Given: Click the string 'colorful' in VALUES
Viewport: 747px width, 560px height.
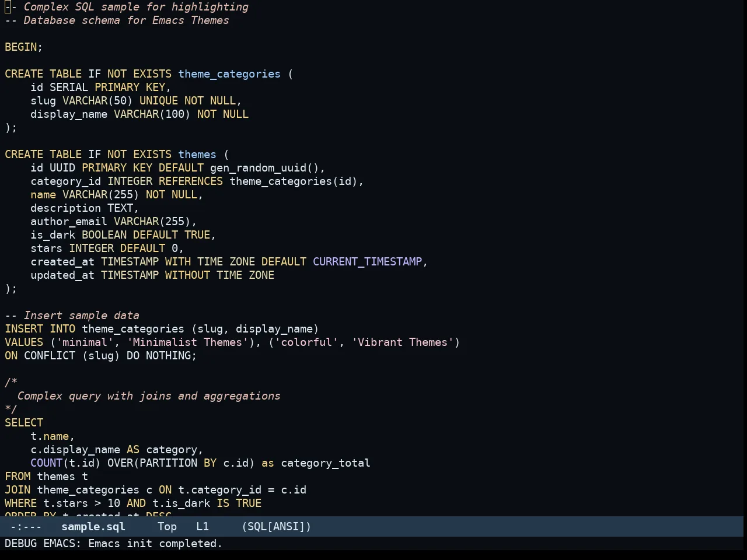Looking at the screenshot, I should click(306, 342).
